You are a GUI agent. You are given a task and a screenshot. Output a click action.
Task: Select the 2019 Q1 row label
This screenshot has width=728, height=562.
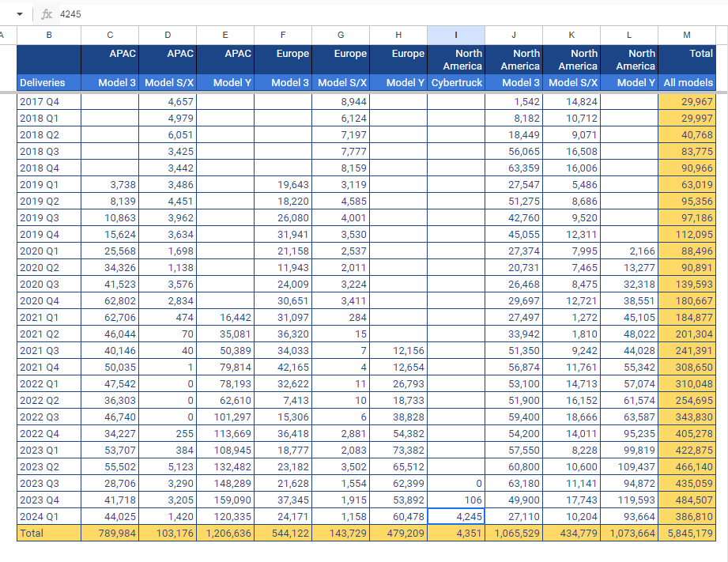tap(49, 185)
